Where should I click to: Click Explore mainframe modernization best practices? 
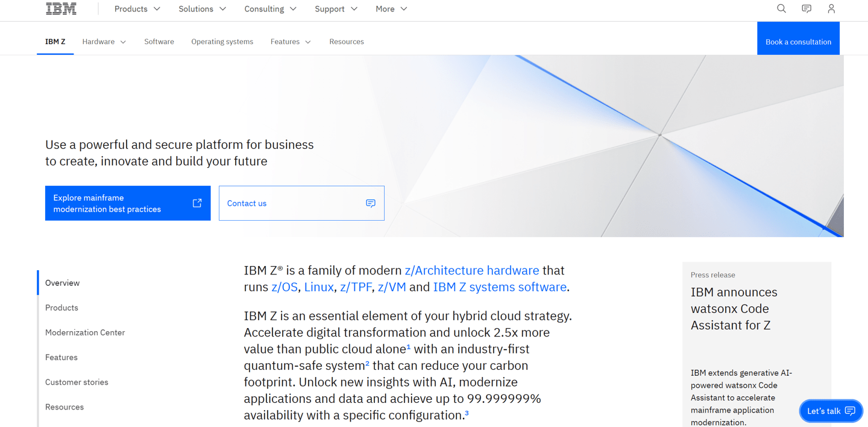(x=128, y=203)
